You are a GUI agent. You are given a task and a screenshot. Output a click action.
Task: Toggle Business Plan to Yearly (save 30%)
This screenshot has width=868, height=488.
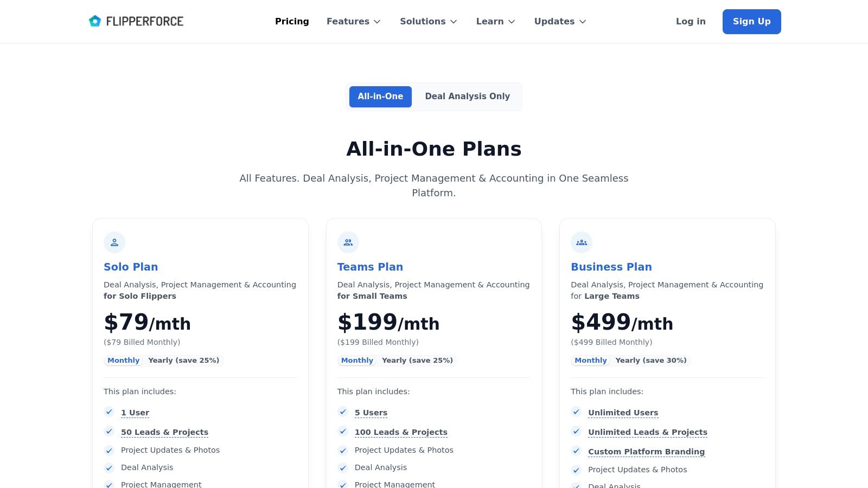coord(651,361)
